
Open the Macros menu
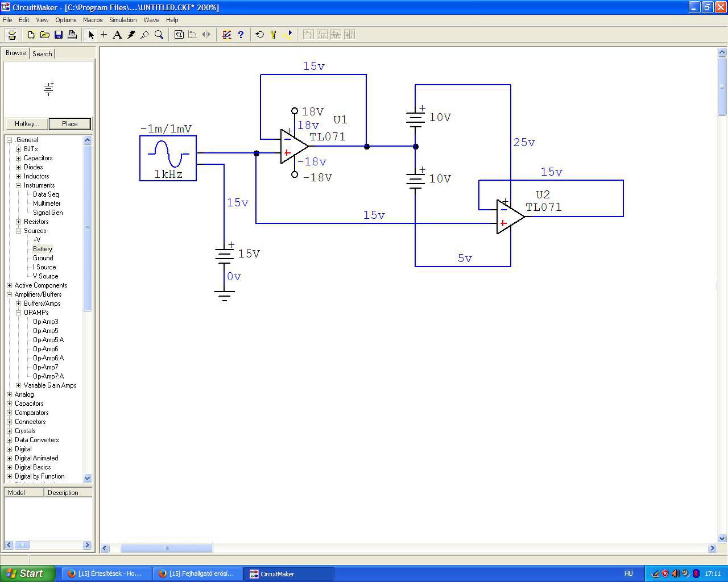(93, 20)
